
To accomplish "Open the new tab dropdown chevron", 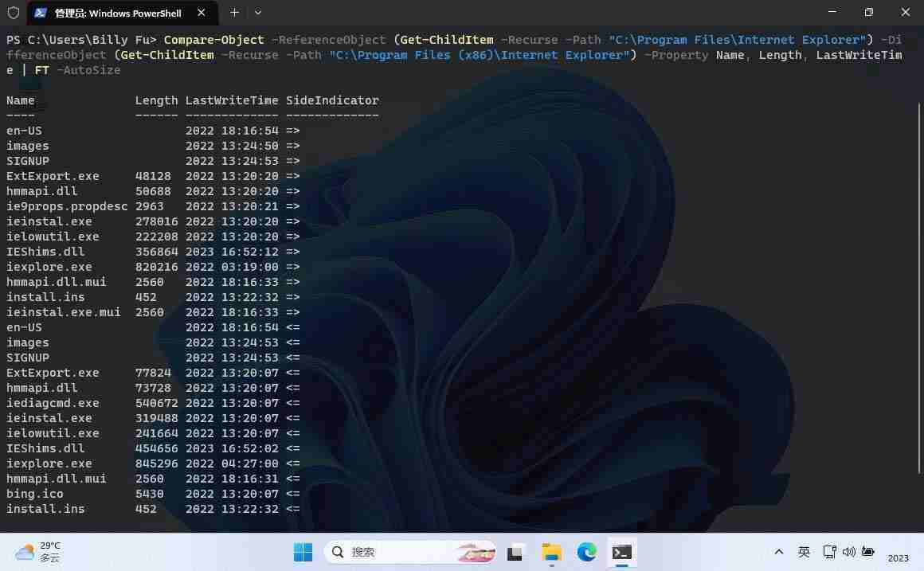I will (256, 13).
